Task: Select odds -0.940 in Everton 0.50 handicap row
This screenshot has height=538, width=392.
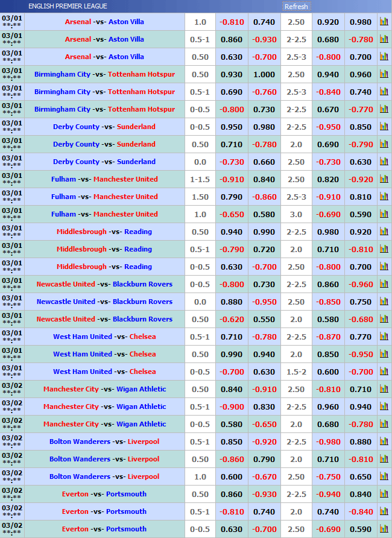Action: (x=328, y=495)
